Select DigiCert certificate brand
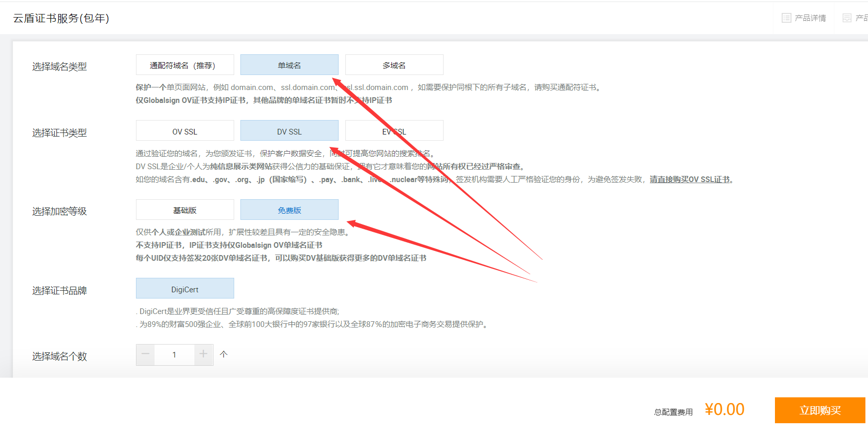This screenshot has height=432, width=868. (185, 289)
